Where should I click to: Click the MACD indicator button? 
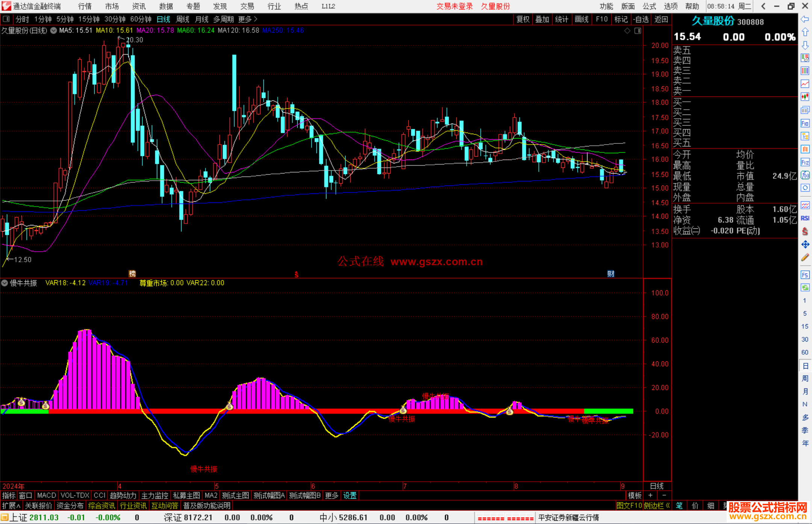pyautogui.click(x=46, y=495)
